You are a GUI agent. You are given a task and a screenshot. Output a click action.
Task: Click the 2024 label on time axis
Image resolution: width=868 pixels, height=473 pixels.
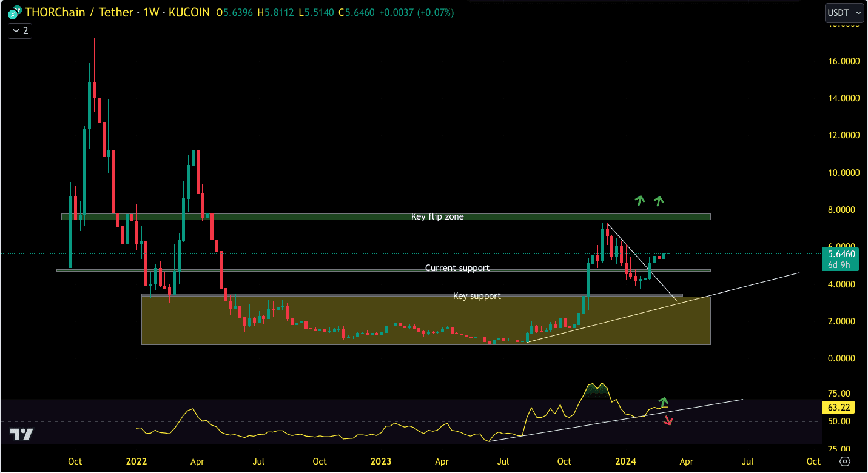pyautogui.click(x=625, y=461)
